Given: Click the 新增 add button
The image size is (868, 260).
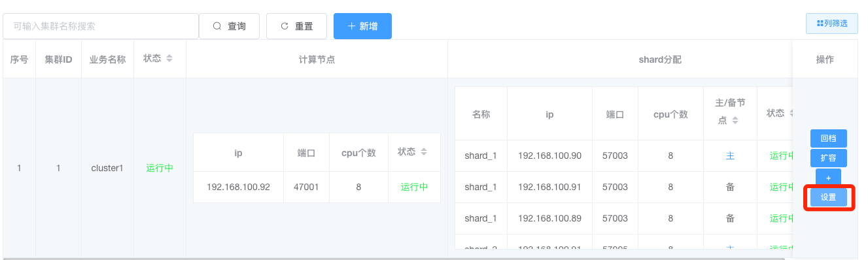Looking at the screenshot, I should (362, 26).
